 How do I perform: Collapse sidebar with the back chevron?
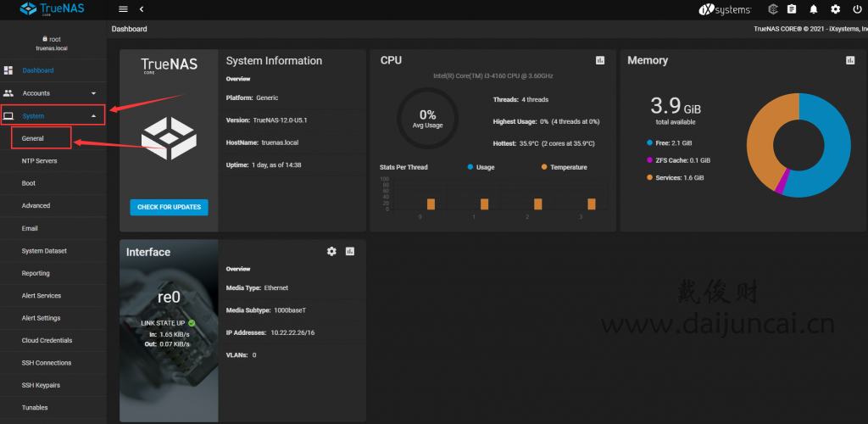pos(142,9)
